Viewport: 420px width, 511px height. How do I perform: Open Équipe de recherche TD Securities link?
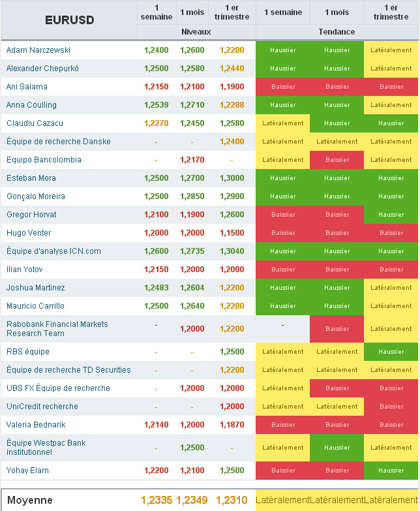pos(68,369)
